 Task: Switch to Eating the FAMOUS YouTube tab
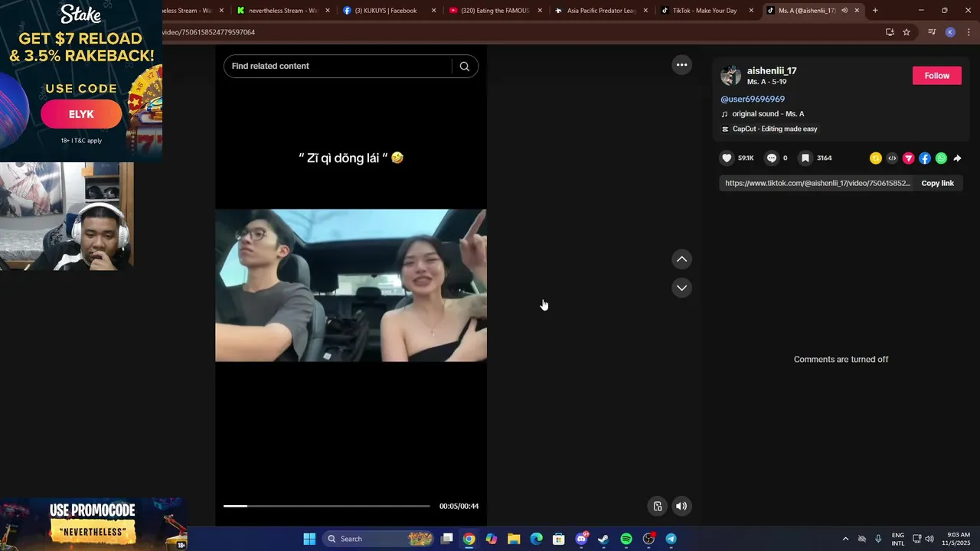click(x=490, y=11)
